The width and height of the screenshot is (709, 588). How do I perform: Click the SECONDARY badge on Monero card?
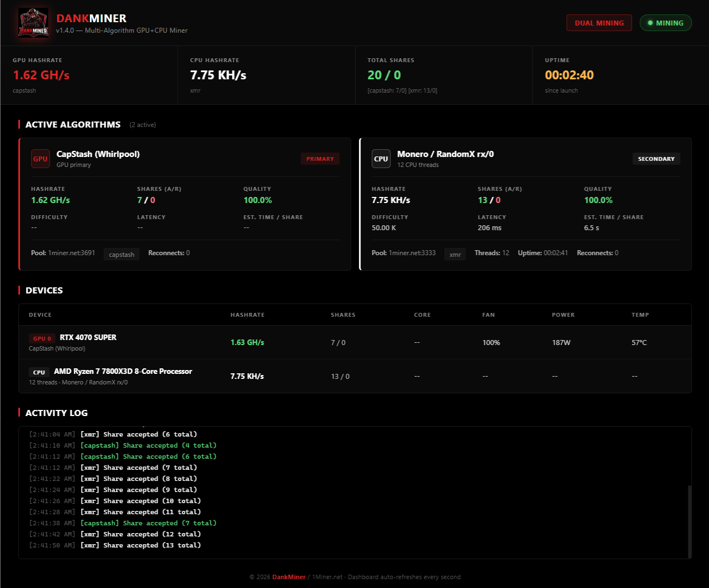click(656, 159)
